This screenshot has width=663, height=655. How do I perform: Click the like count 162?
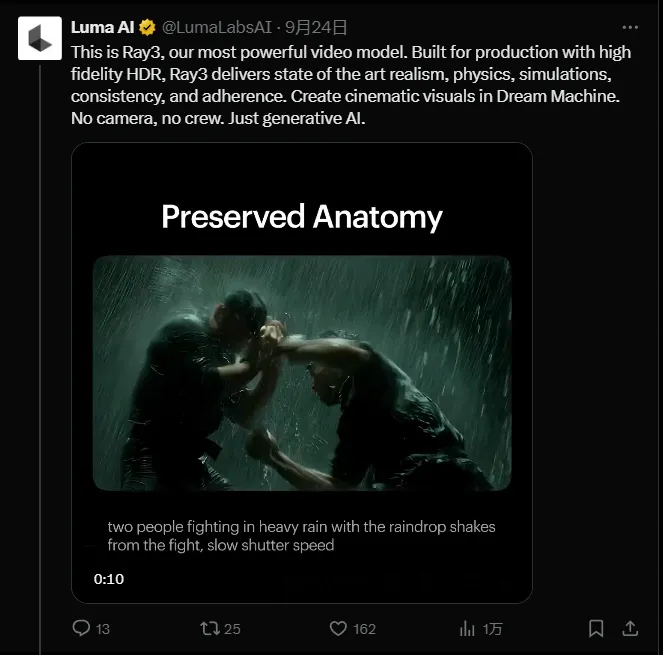[364, 629]
